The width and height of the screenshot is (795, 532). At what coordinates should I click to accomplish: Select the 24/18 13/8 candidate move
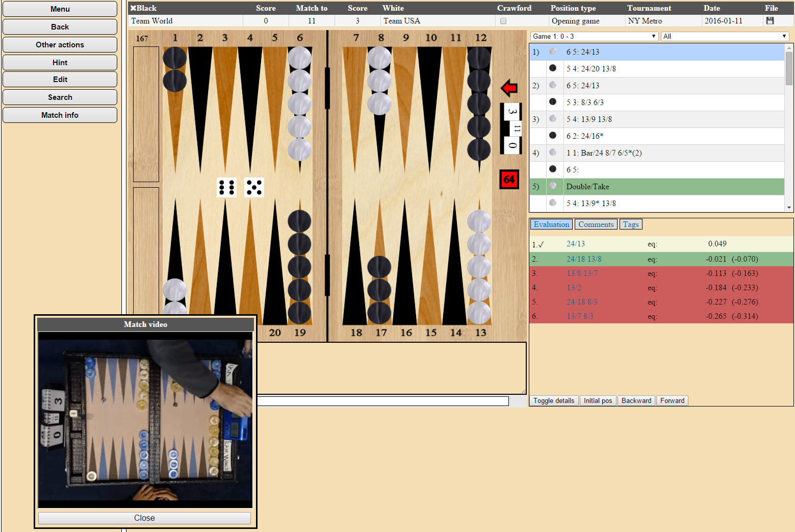pos(584,259)
